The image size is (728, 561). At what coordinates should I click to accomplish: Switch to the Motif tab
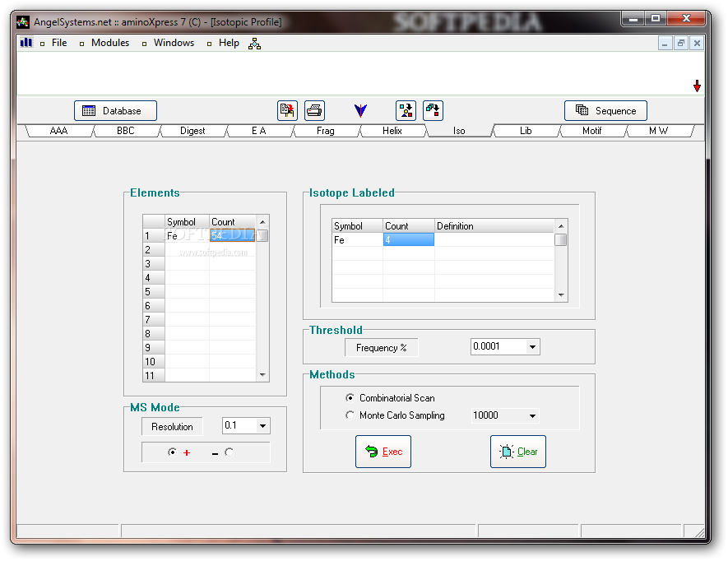tap(592, 131)
